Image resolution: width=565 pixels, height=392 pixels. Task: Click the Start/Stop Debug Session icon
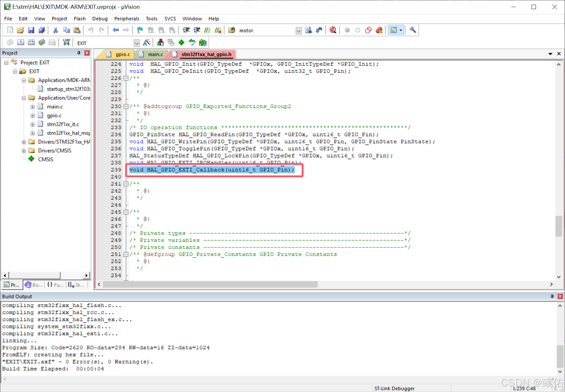[x=333, y=30]
